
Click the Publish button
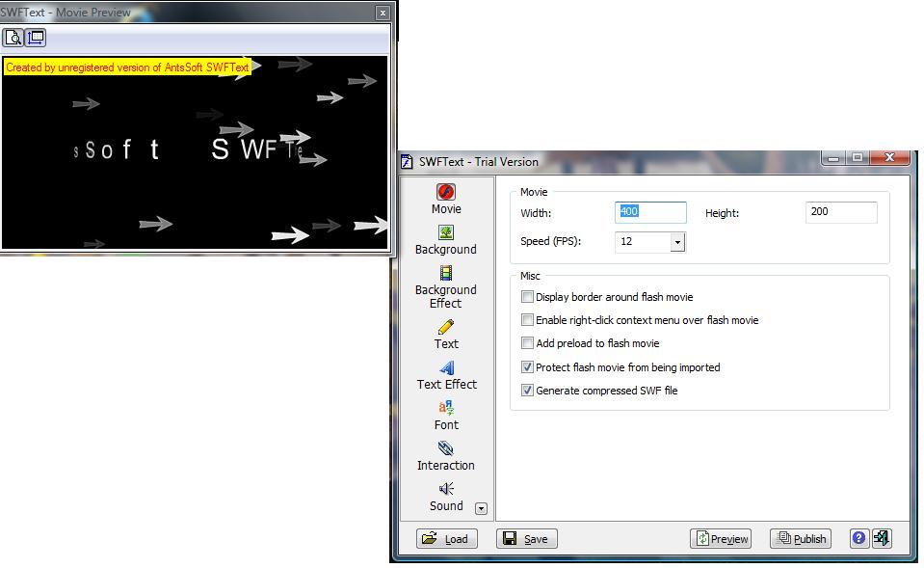[800, 538]
